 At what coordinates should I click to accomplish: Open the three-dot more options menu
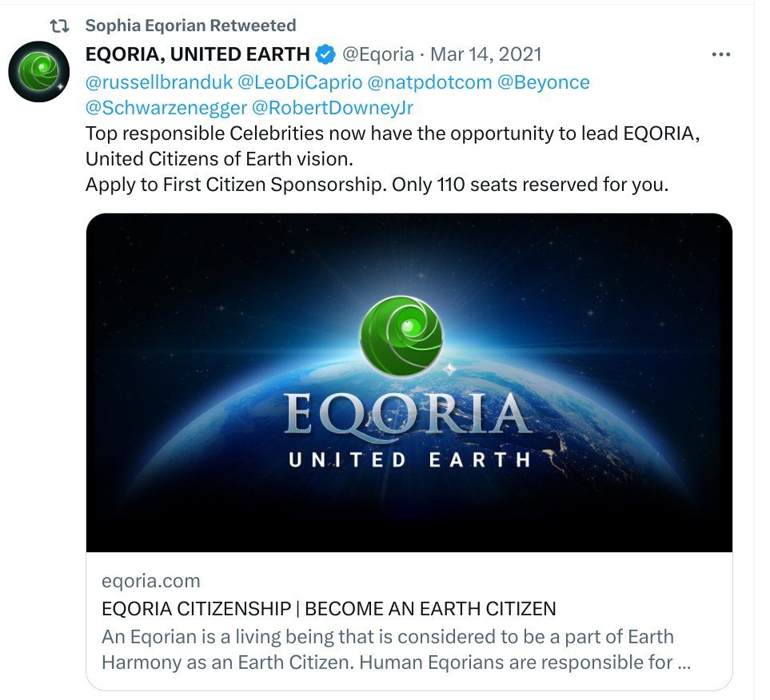click(x=721, y=54)
